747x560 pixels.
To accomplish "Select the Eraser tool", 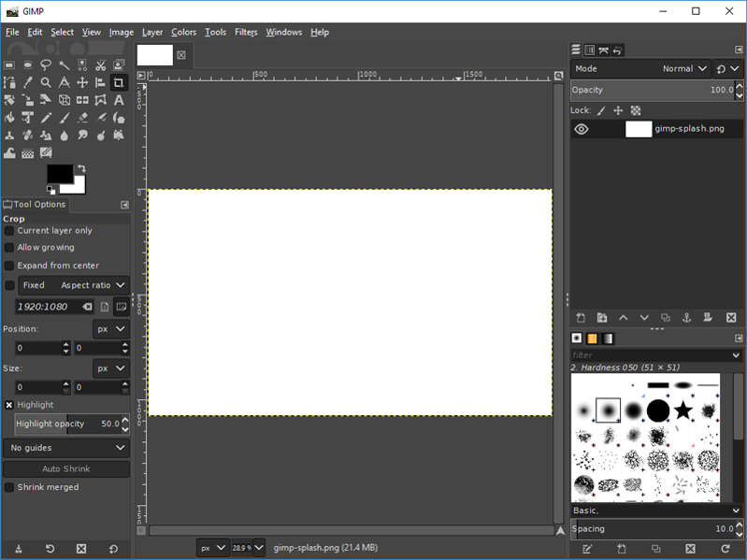I will [x=82, y=118].
